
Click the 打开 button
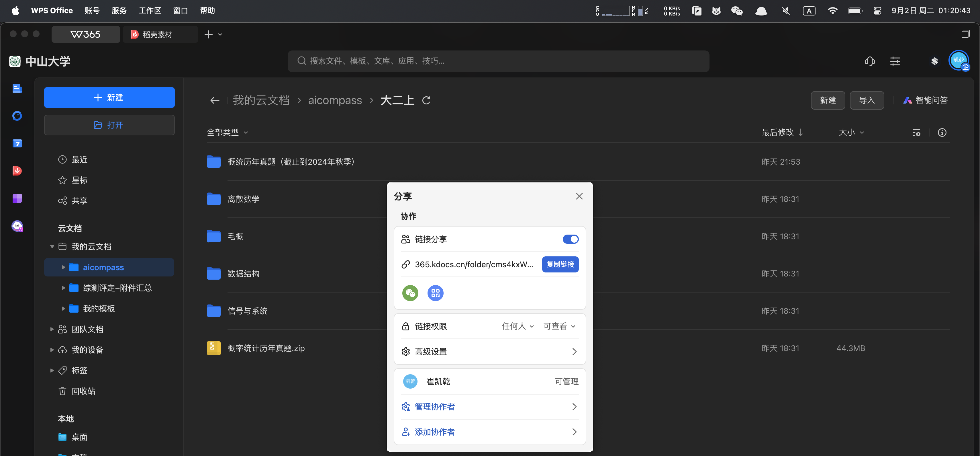[x=109, y=125]
